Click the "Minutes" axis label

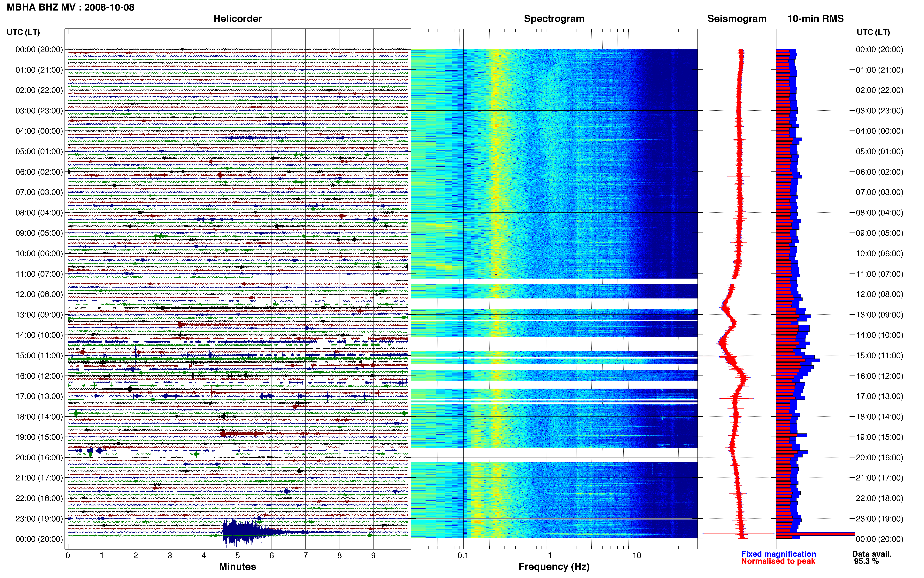click(238, 566)
